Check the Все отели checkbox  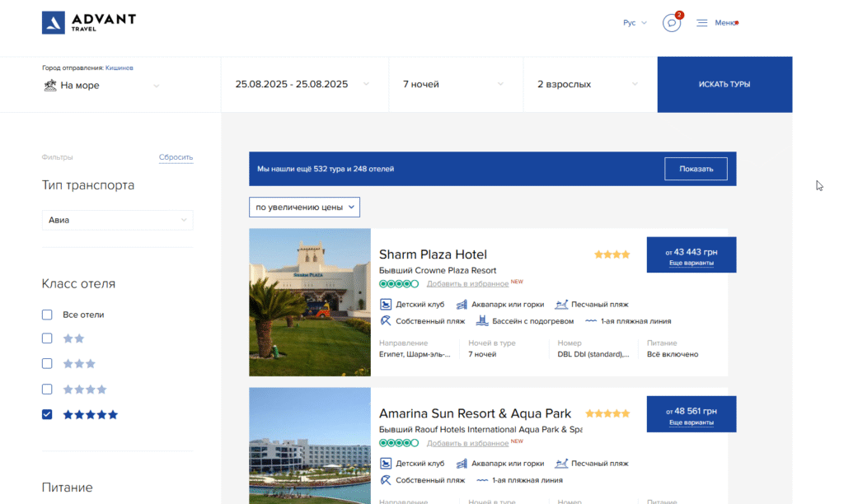coord(47,315)
